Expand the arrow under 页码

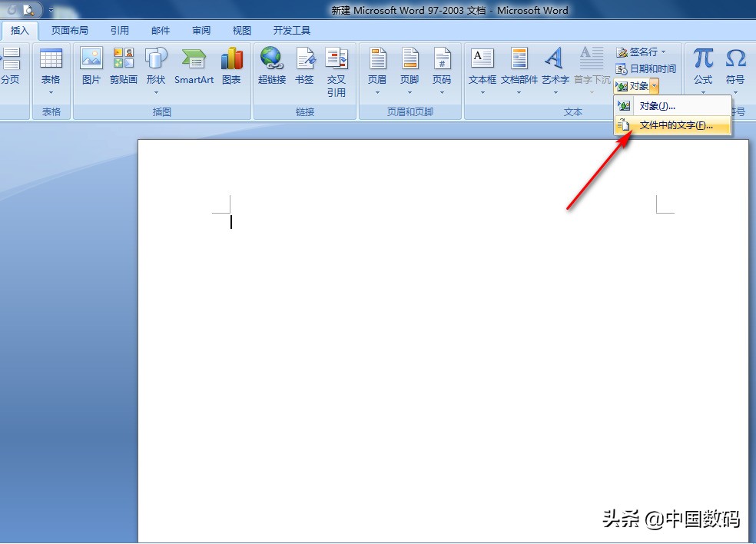[x=442, y=93]
